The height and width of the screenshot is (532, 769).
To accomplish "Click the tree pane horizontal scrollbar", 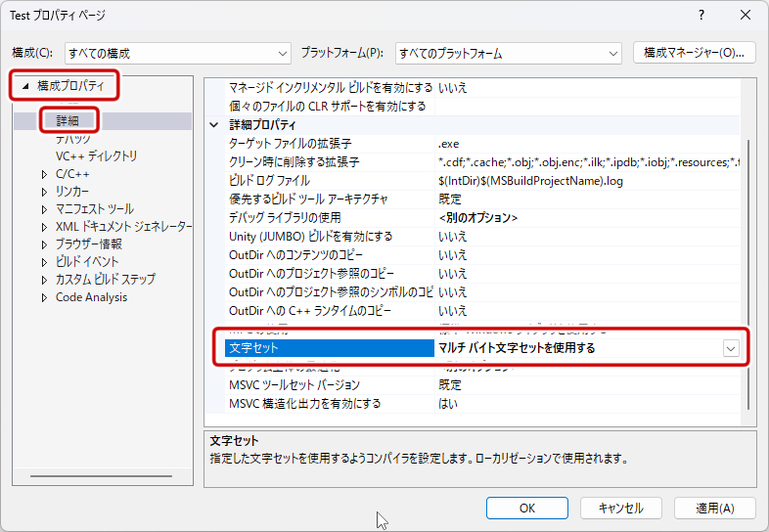I will (101, 475).
